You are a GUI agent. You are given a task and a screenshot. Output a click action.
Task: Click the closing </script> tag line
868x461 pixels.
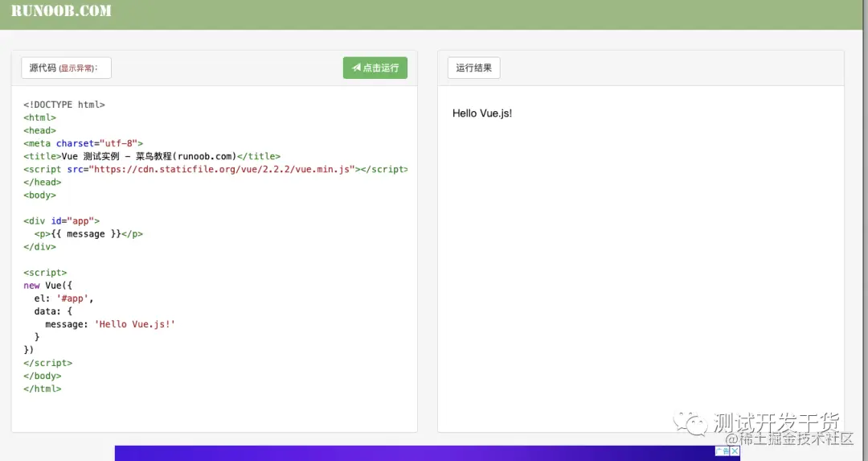coord(47,363)
